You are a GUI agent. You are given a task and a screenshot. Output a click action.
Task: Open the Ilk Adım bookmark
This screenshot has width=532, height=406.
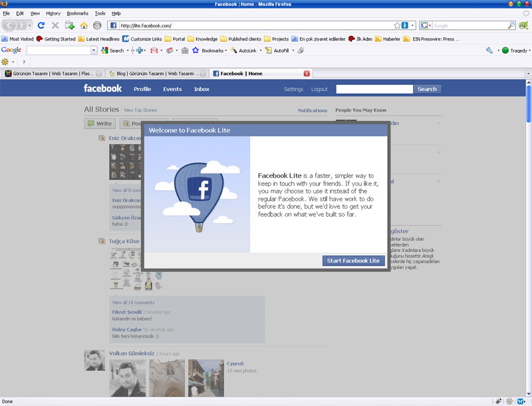coord(360,39)
